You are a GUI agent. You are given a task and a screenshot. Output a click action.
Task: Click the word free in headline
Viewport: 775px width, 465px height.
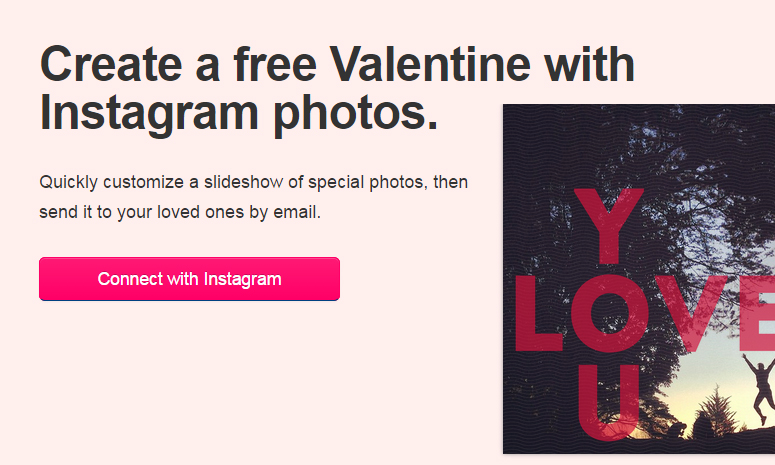click(275, 64)
